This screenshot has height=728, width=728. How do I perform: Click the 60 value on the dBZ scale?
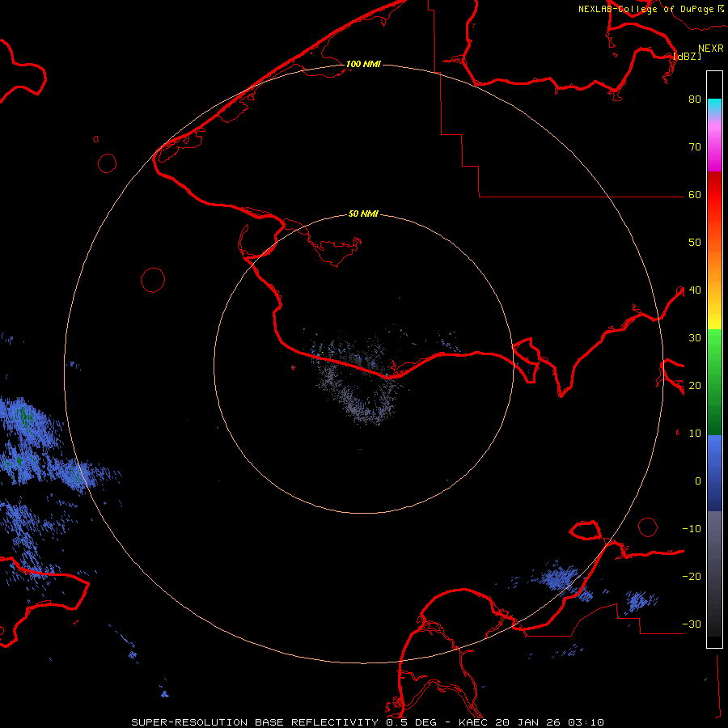click(695, 194)
